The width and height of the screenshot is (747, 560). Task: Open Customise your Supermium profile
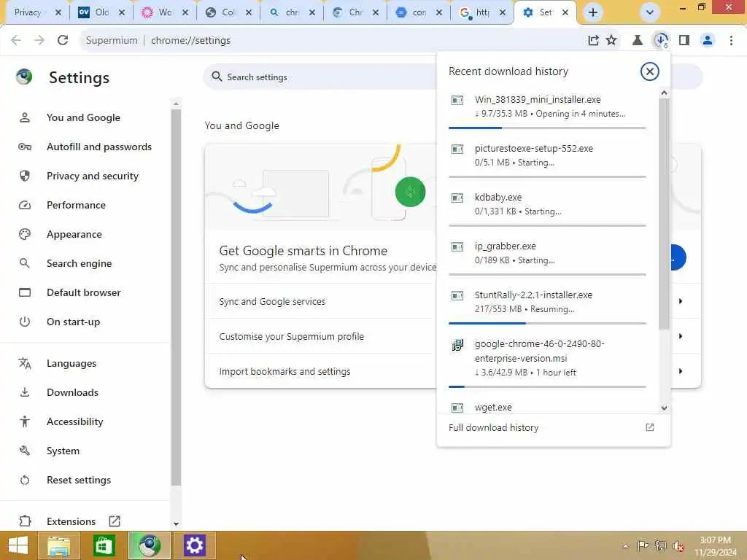(292, 337)
